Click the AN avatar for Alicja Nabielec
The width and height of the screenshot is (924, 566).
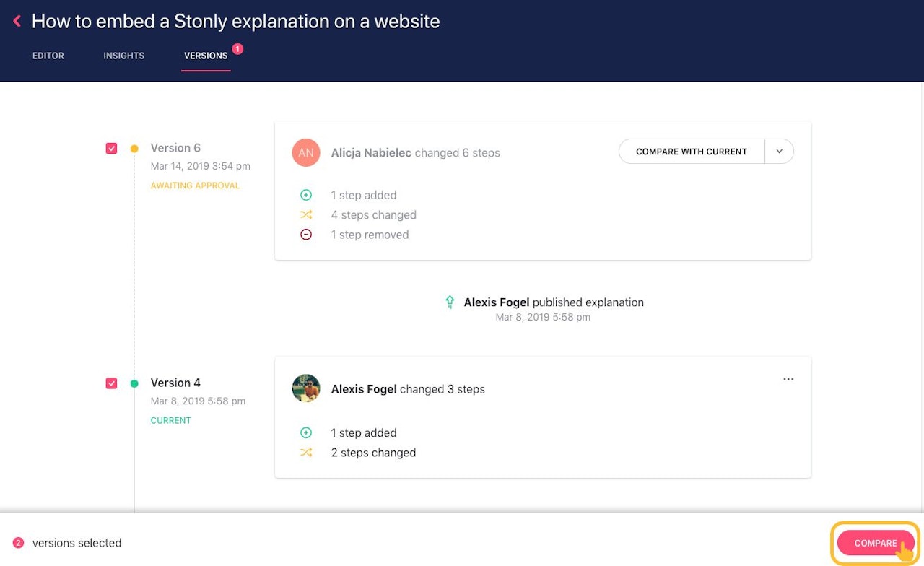[x=306, y=152]
